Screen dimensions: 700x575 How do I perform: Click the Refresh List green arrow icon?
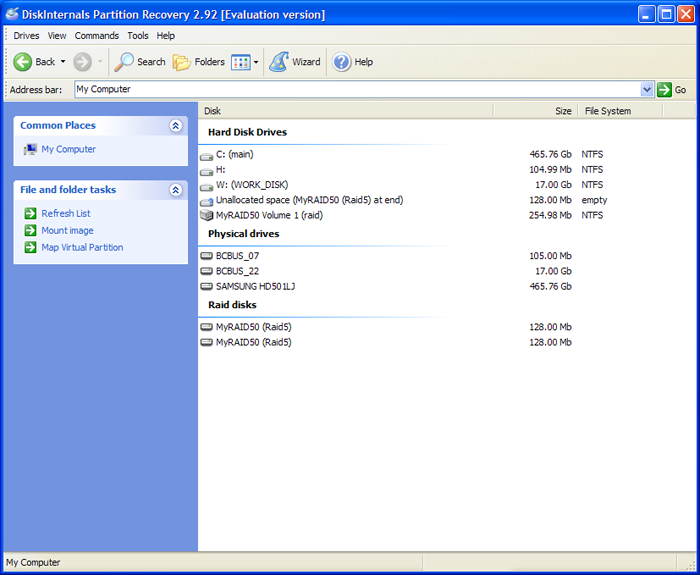30,213
